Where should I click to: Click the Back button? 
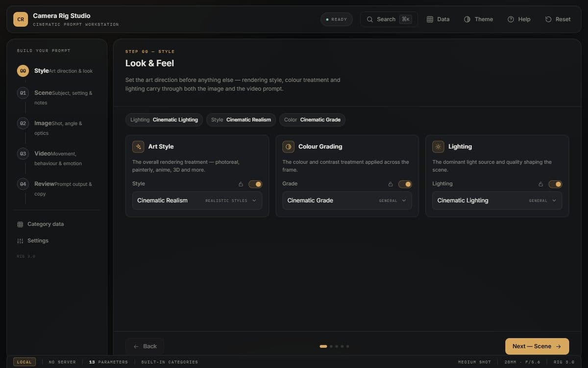tap(145, 346)
